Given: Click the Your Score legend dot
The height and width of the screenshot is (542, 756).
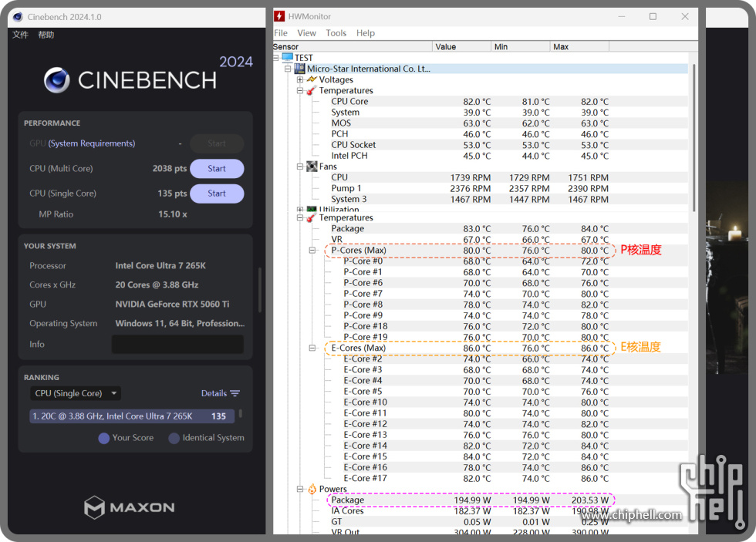Looking at the screenshot, I should [103, 438].
